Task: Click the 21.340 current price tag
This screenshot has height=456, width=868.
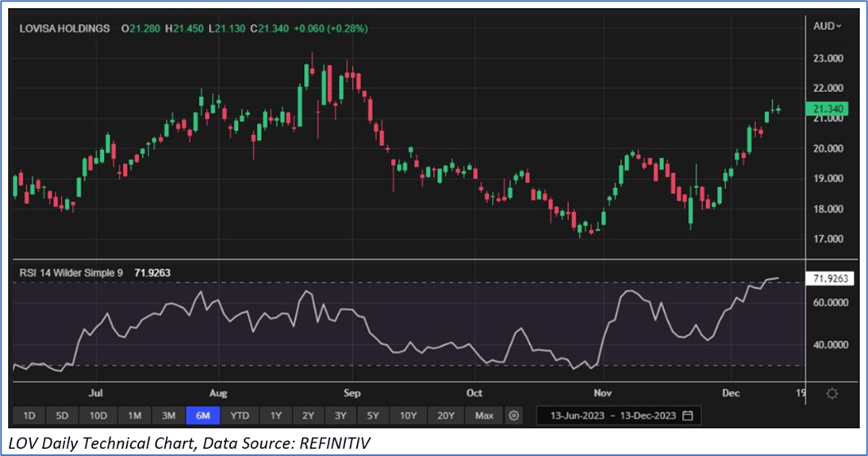Action: click(x=827, y=109)
